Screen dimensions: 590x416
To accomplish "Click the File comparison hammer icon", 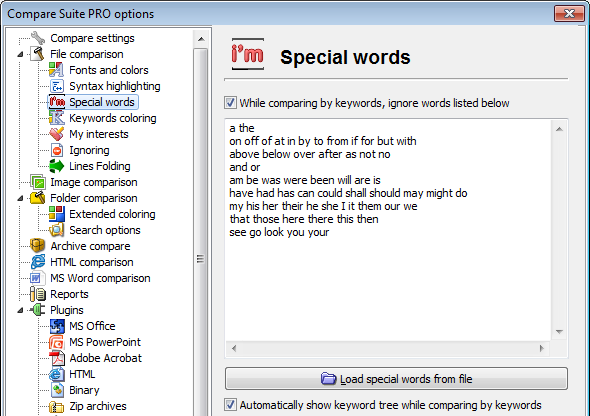I will coord(38,54).
